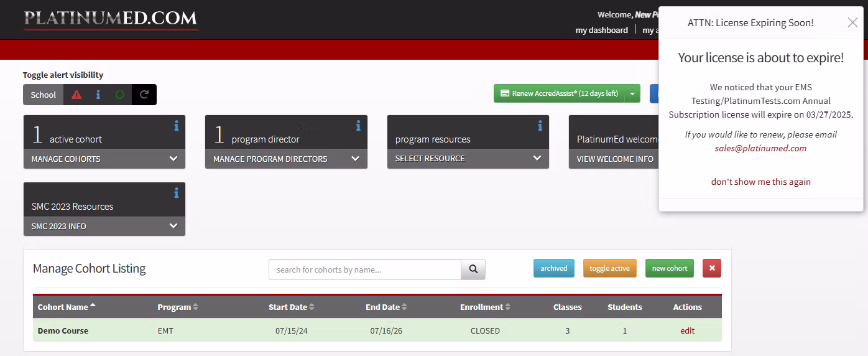Click sales@platinumed.com email link
868x356 pixels.
point(760,148)
